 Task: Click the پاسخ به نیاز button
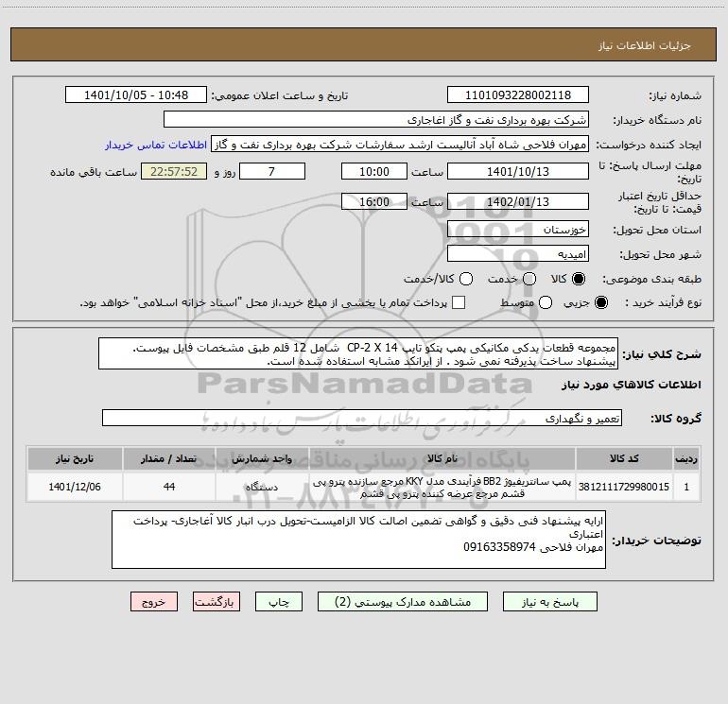pyautogui.click(x=550, y=602)
